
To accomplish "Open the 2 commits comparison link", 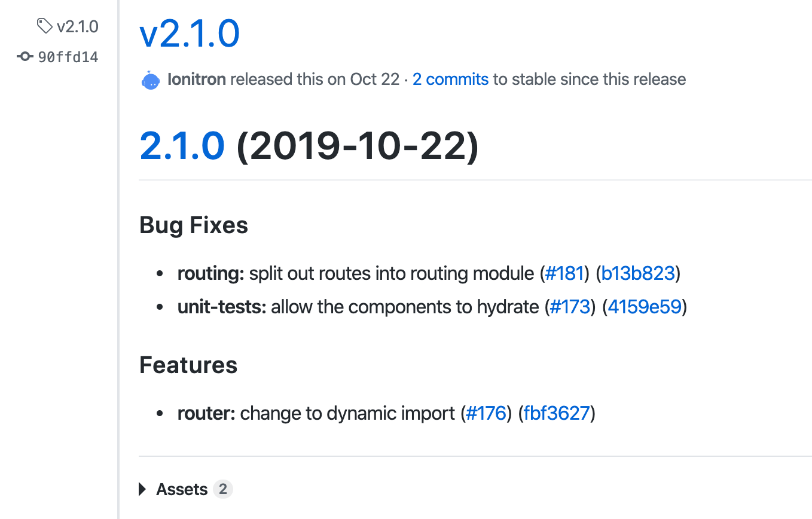I will point(450,79).
